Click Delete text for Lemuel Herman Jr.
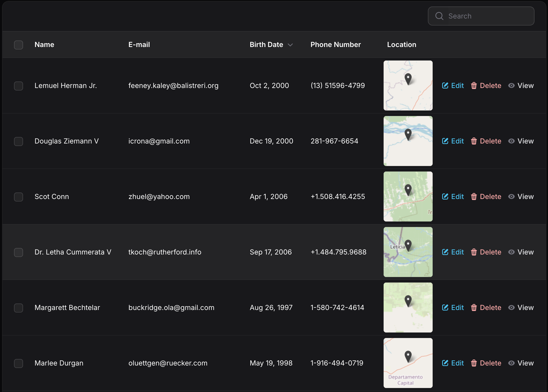This screenshot has height=392, width=548. [490, 86]
